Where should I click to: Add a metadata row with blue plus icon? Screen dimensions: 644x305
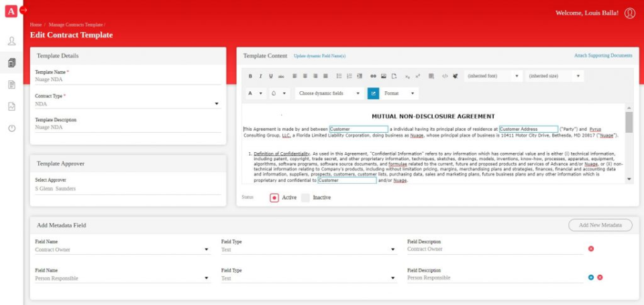coord(591,278)
